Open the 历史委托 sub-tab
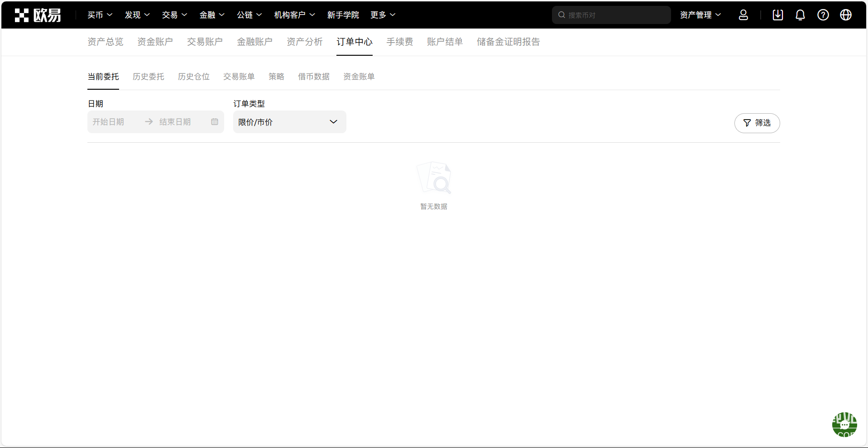This screenshot has height=448, width=868. (x=149, y=77)
